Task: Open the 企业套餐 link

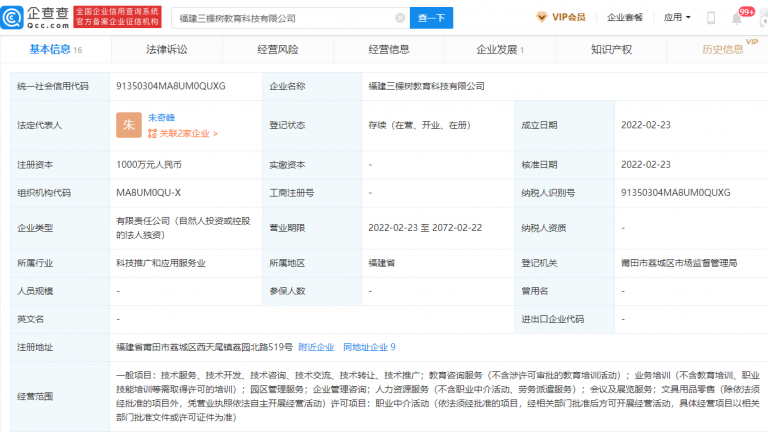Action: tap(624, 18)
